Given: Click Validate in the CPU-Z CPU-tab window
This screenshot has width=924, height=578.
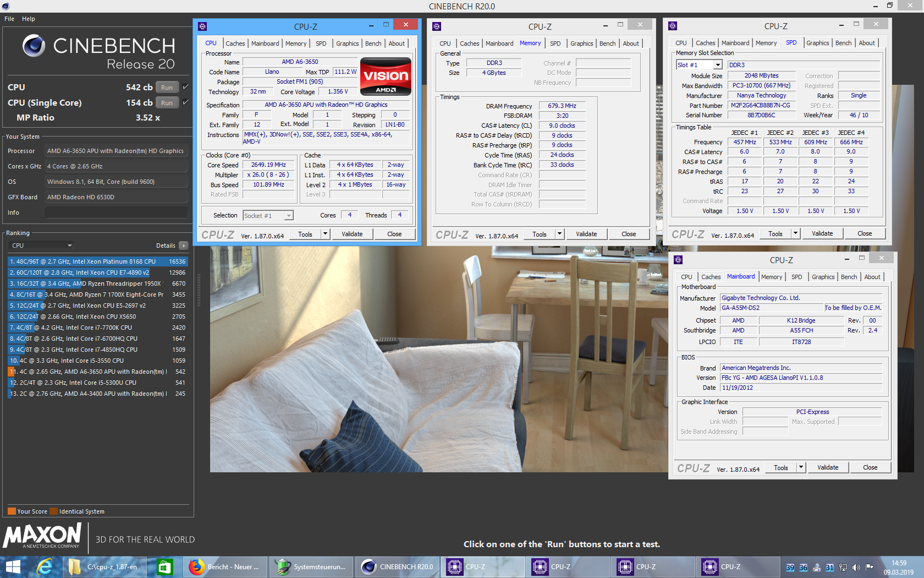Looking at the screenshot, I should (352, 234).
